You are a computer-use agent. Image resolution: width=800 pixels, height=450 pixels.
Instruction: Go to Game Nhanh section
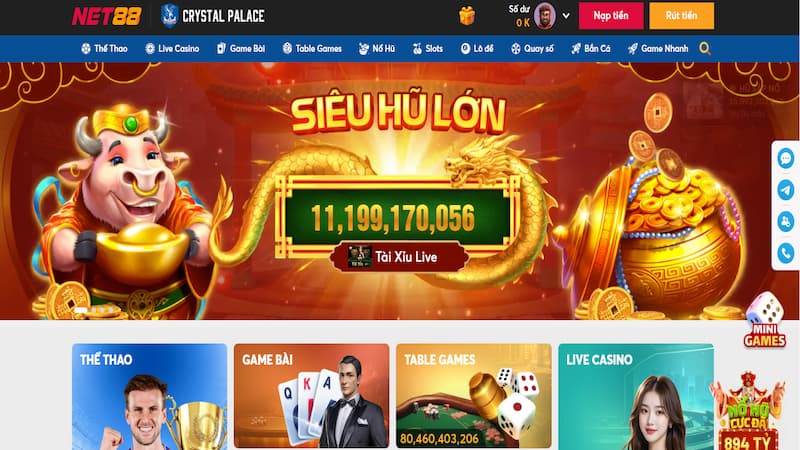pos(658,48)
